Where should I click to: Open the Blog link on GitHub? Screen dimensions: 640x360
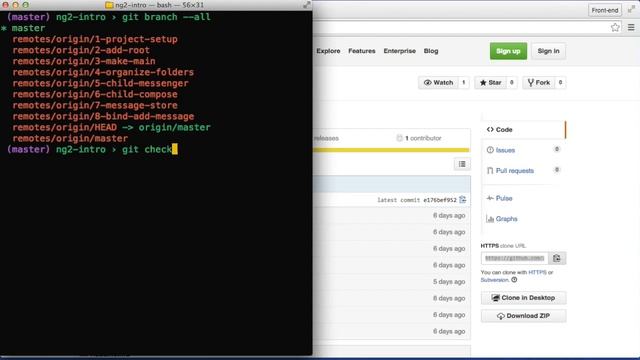click(431, 51)
